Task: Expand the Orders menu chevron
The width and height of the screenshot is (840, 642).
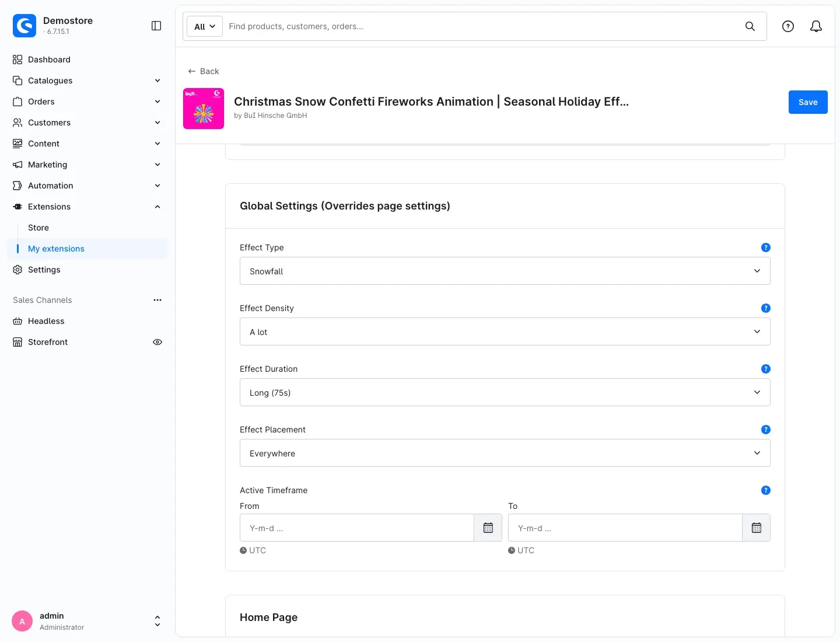Action: point(157,102)
